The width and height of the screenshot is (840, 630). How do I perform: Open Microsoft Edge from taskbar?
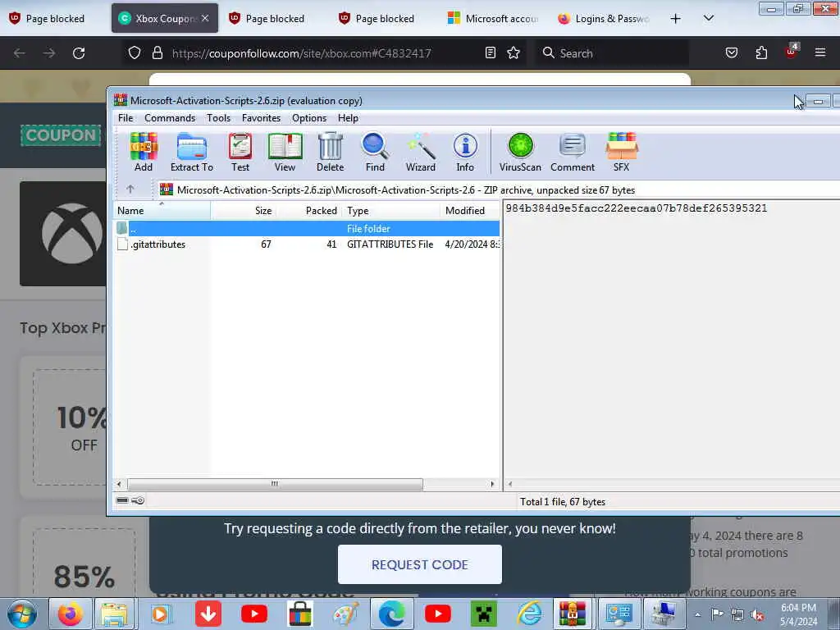point(391,614)
